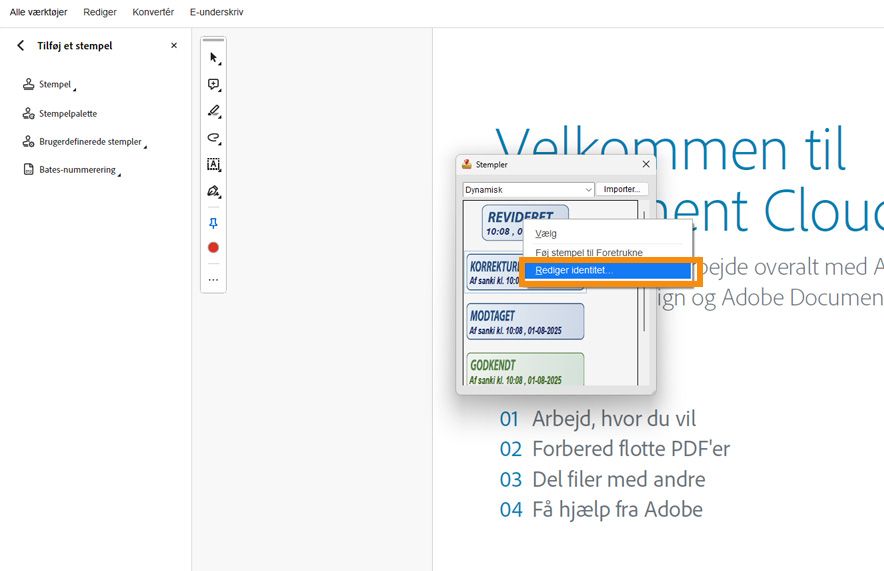Open Bates-nummerering option
Viewport: 884px width, 571px height.
click(72, 170)
